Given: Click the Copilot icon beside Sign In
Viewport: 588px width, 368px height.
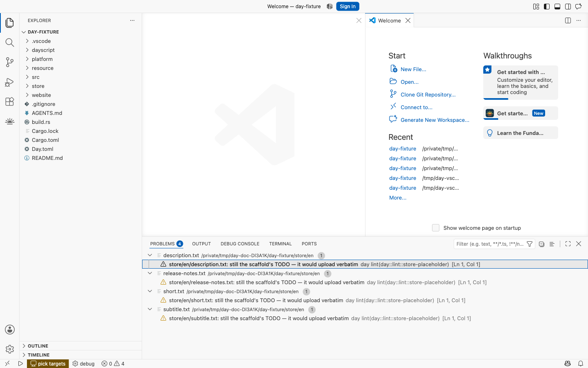Looking at the screenshot, I should click(330, 7).
